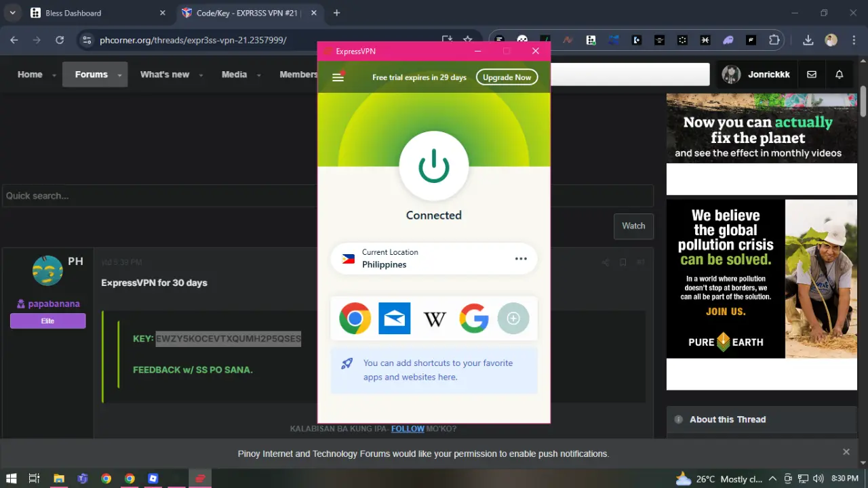Open a new browser tab

[336, 13]
